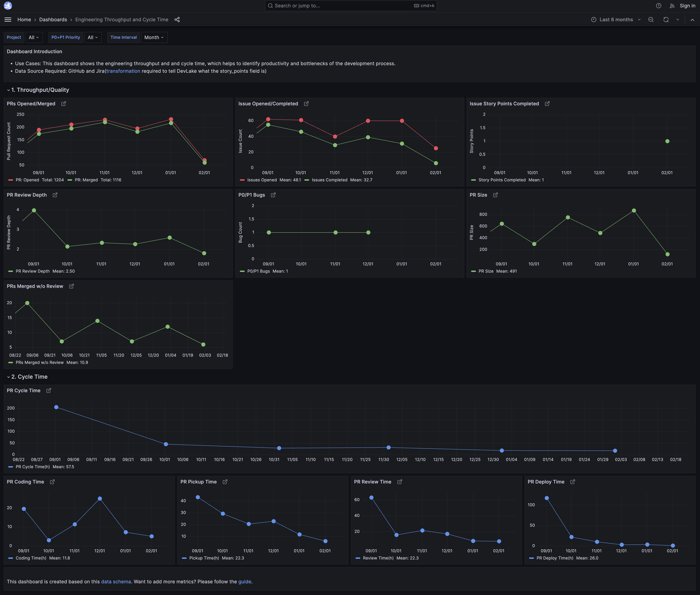This screenshot has height=595, width=700.
Task: Open the Project All dropdown
Action: 34,37
